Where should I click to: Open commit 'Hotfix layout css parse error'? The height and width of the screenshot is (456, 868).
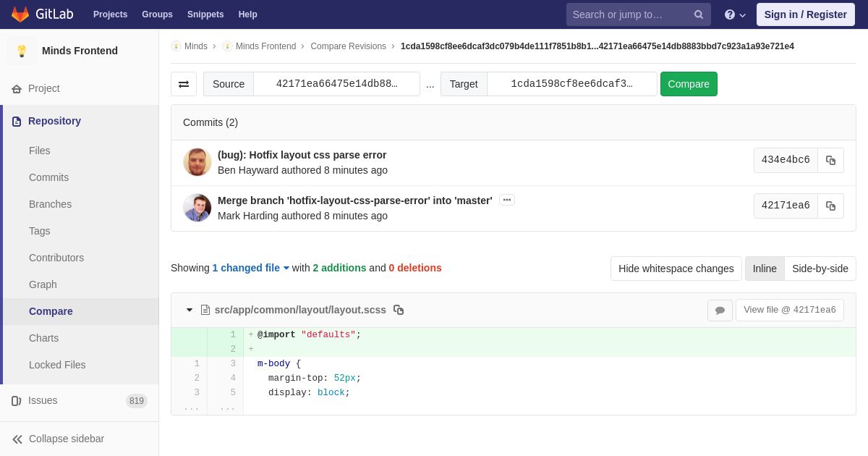(x=302, y=155)
